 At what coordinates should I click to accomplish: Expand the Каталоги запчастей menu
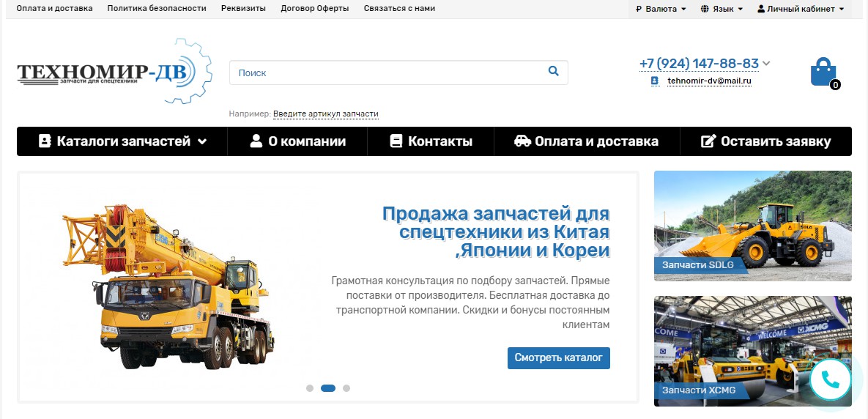[x=122, y=141]
